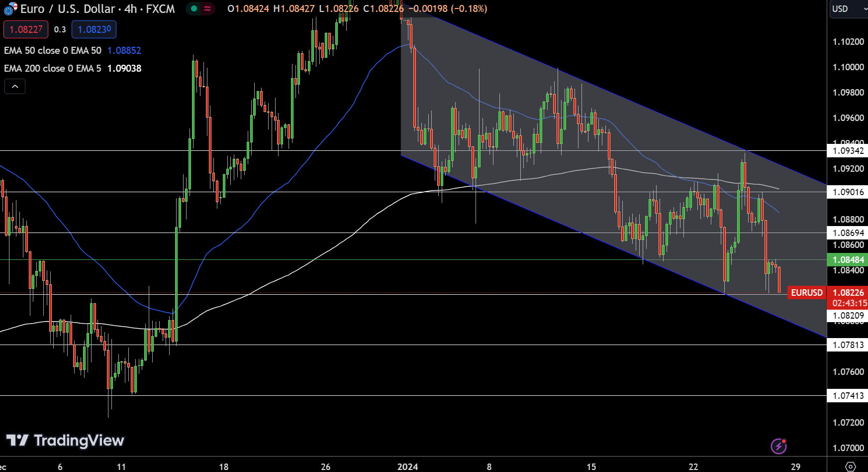Click the EMA 200 value 1.09038
This screenshot has width=868, height=472.
tap(124, 68)
